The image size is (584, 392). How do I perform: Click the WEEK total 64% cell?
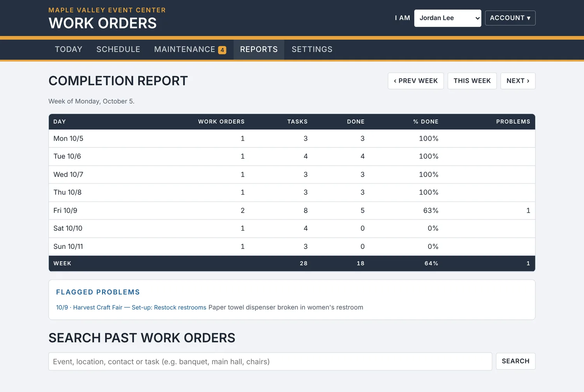pyautogui.click(x=431, y=263)
